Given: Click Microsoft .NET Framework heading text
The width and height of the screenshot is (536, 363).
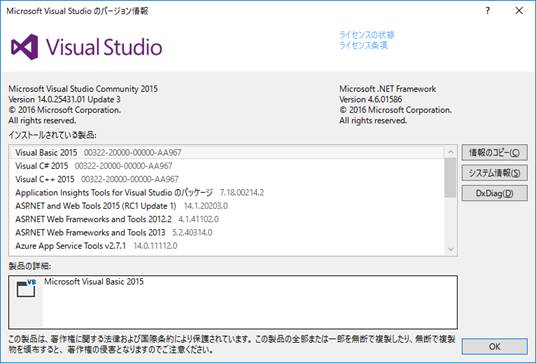Looking at the screenshot, I should [x=388, y=89].
